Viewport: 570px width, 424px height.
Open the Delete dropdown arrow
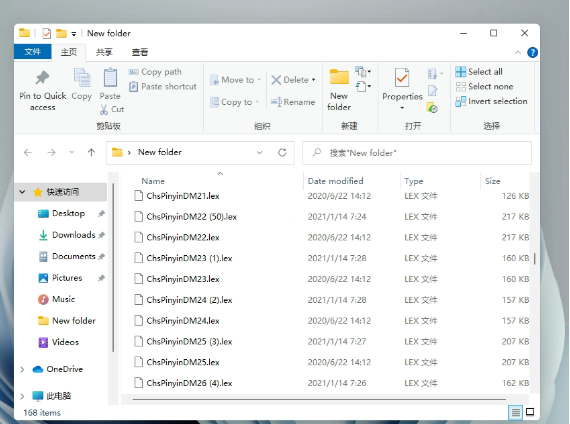click(x=313, y=80)
